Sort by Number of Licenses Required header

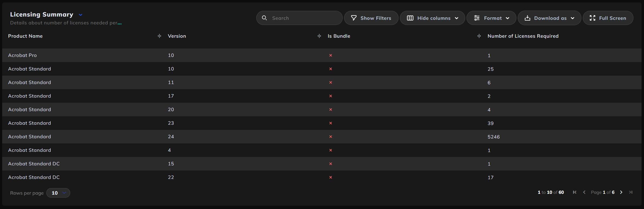click(x=523, y=36)
